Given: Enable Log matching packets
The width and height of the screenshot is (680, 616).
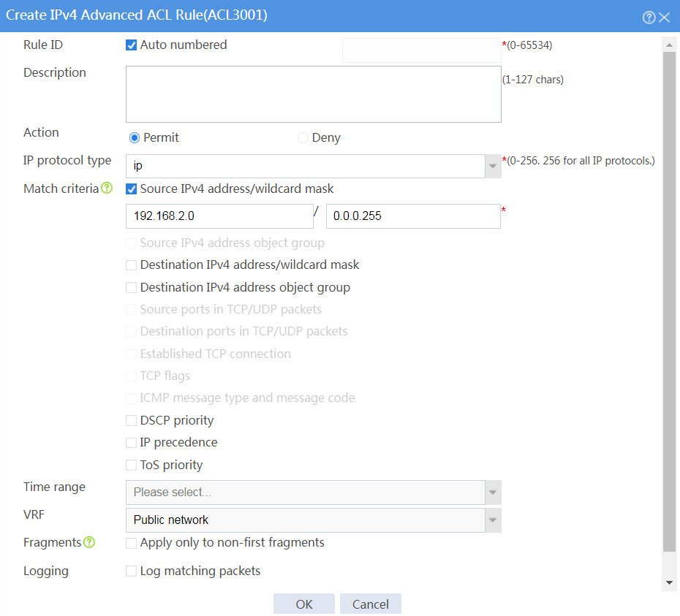Looking at the screenshot, I should click(x=132, y=571).
